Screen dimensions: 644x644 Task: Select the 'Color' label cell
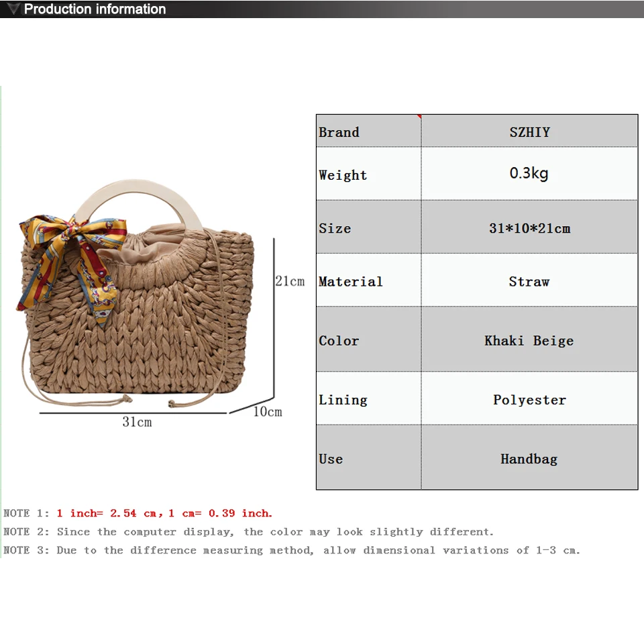(368, 339)
